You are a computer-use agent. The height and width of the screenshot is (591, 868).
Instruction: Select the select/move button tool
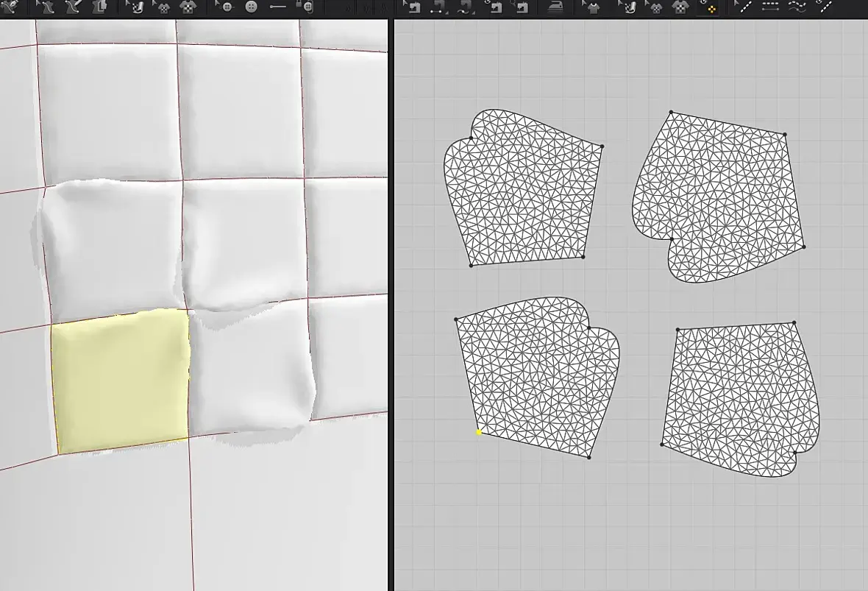click(224, 7)
